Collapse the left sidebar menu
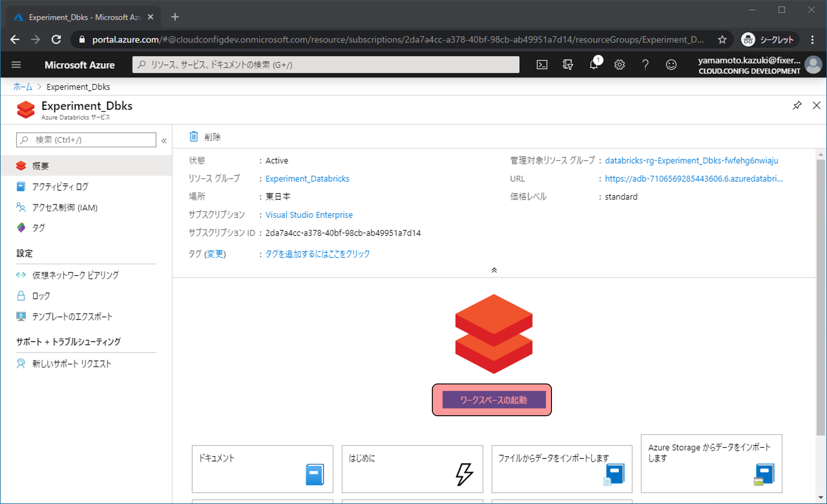This screenshot has height=504, width=827. point(164,141)
